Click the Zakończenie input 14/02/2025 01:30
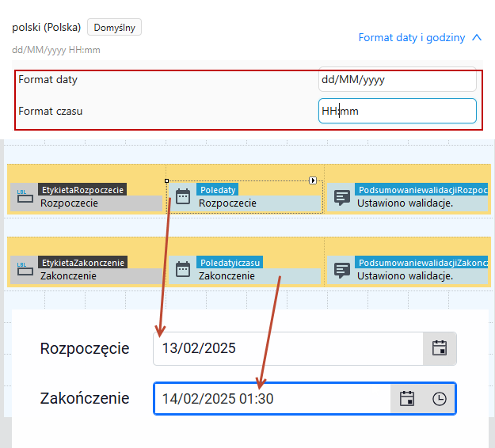 click(272, 398)
